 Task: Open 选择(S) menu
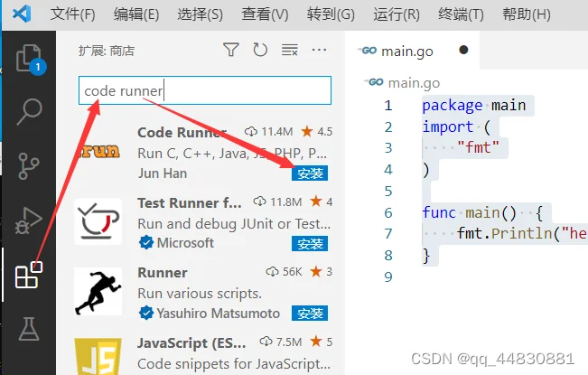click(201, 14)
